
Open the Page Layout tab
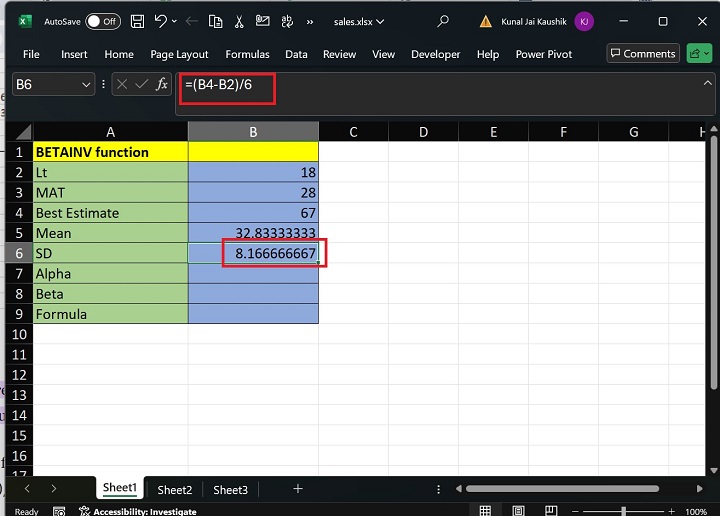(179, 54)
